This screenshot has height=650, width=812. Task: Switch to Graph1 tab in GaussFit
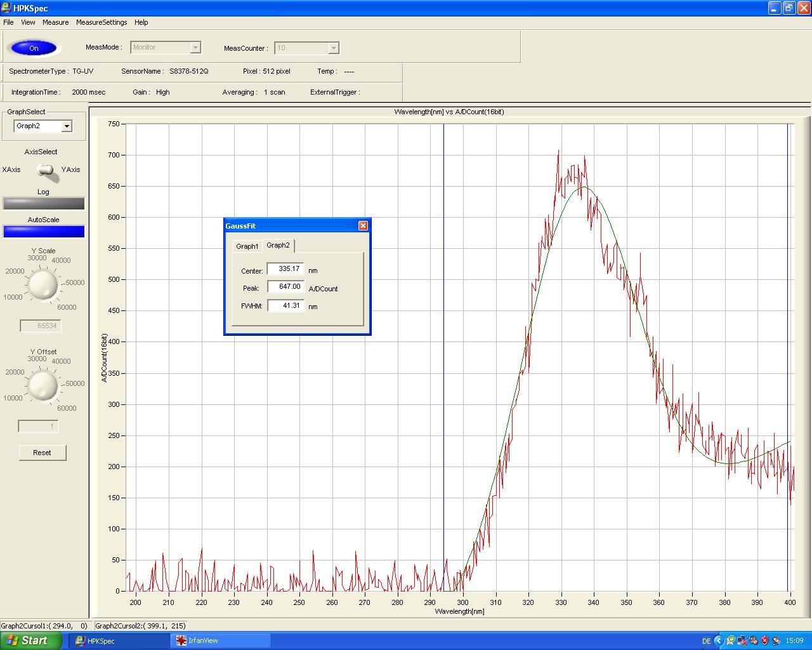click(x=247, y=246)
